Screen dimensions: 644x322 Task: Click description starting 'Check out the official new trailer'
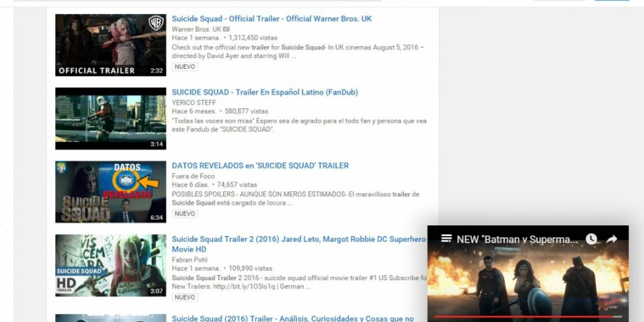298,52
